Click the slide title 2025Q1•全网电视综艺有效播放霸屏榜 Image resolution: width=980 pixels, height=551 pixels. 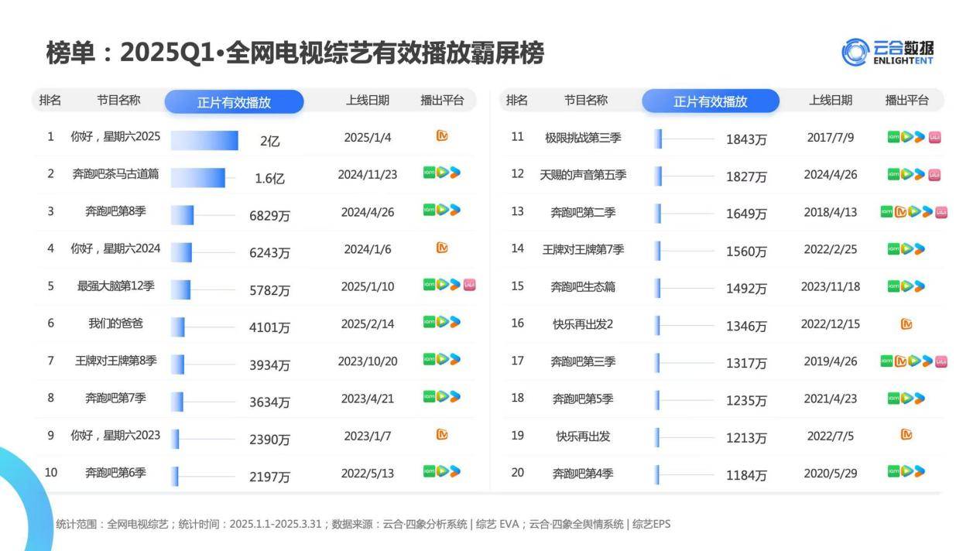pos(333,53)
